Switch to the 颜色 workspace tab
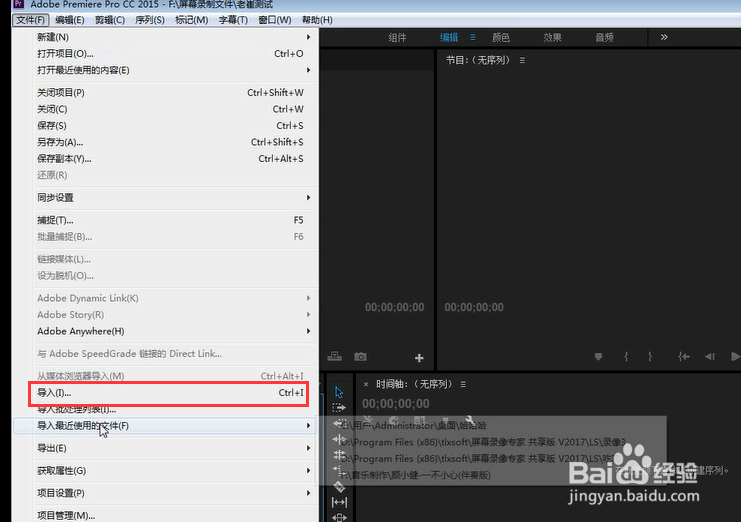Image resolution: width=741 pixels, height=522 pixels. click(x=500, y=37)
